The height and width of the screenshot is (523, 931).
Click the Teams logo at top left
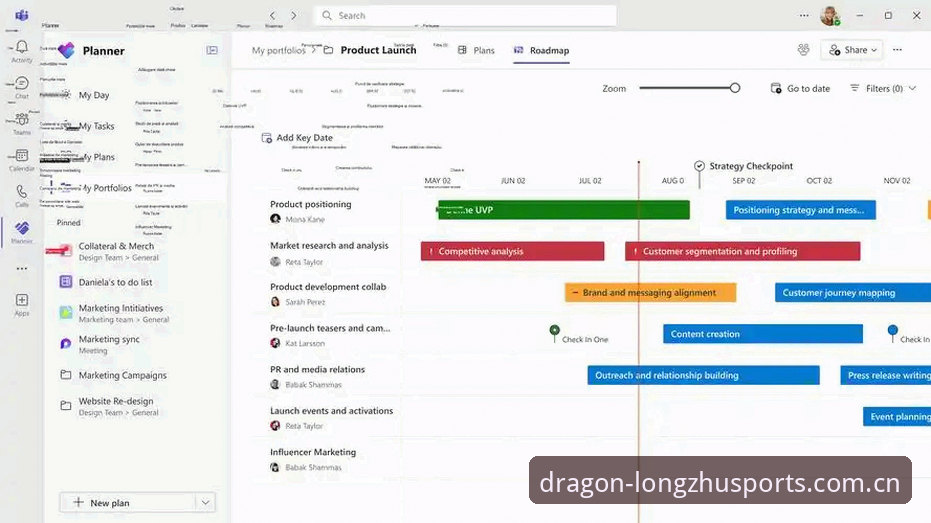[21, 15]
